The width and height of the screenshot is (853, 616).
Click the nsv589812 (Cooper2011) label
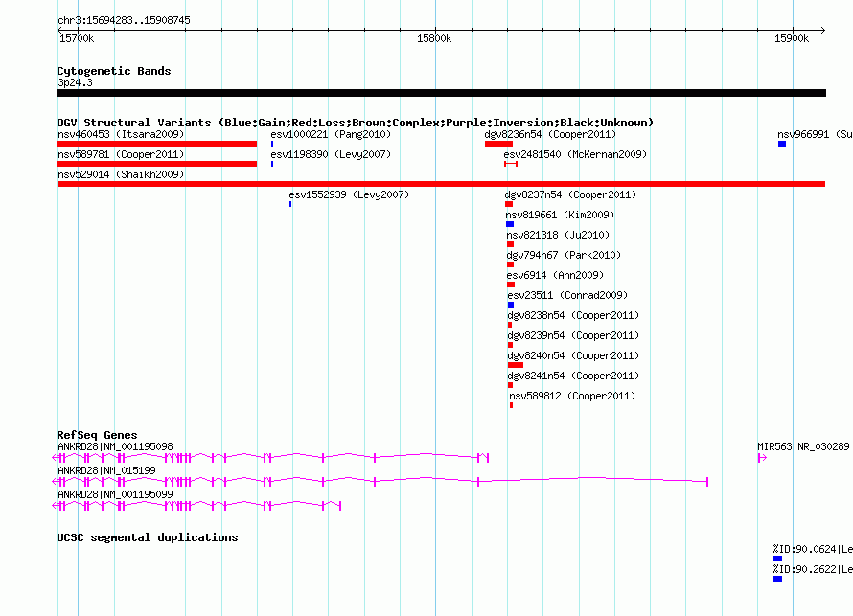(x=572, y=396)
